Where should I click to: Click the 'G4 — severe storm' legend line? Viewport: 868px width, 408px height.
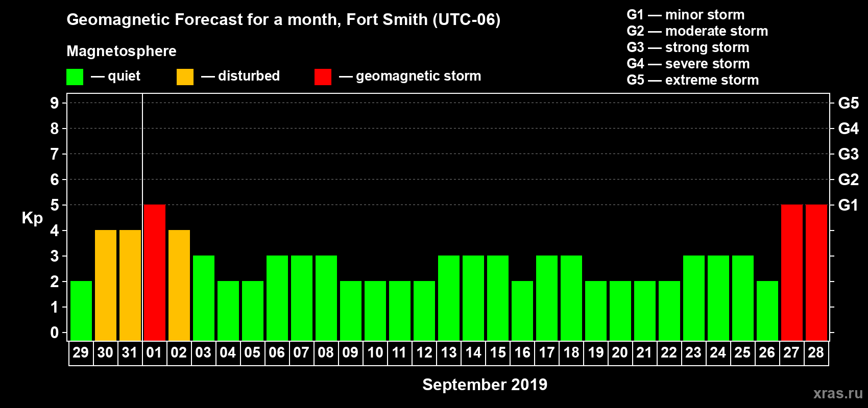[688, 64]
